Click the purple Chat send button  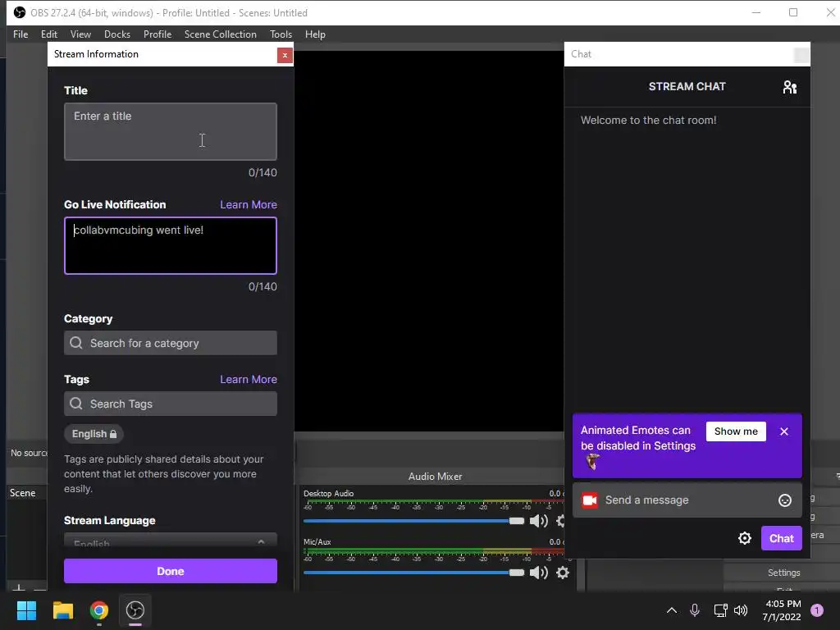782,538
